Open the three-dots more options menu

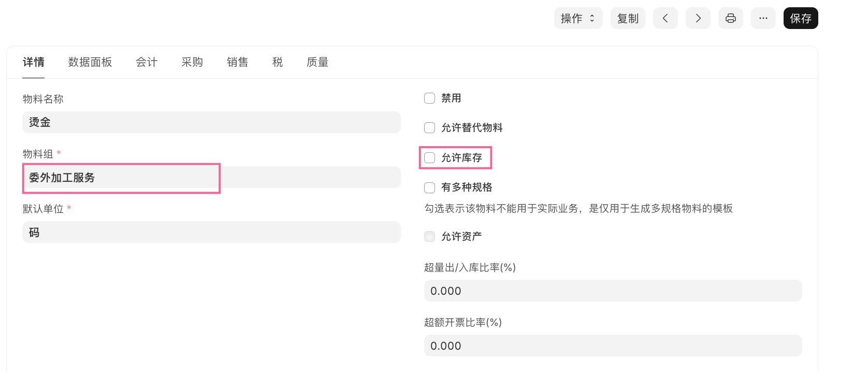(x=763, y=19)
